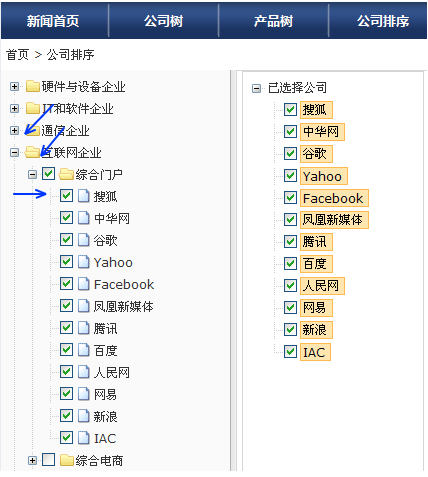Tick the 综合电商 category checkbox
This screenshot has width=428, height=477.
coord(49,460)
